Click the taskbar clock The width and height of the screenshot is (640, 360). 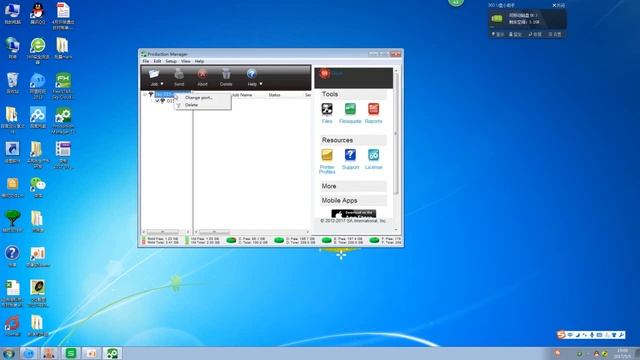pos(622,353)
